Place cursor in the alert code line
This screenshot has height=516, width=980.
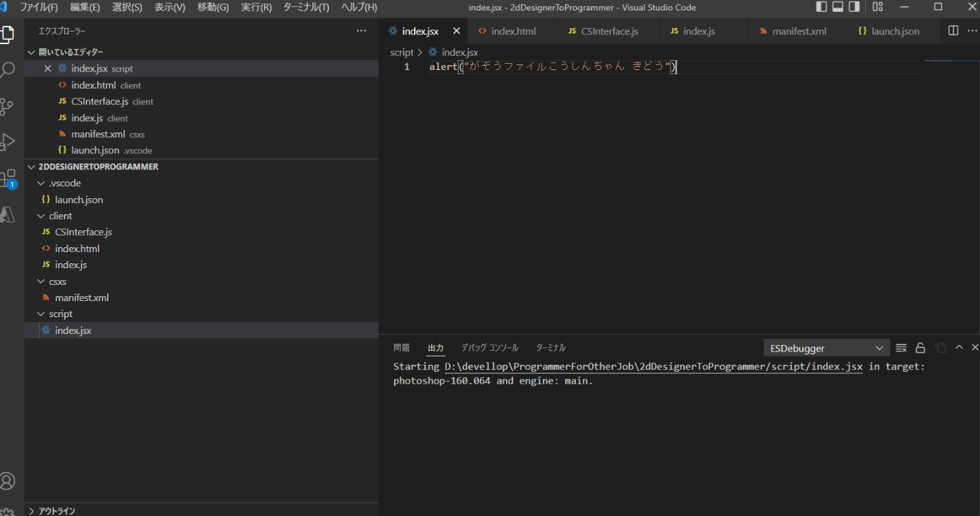point(553,67)
